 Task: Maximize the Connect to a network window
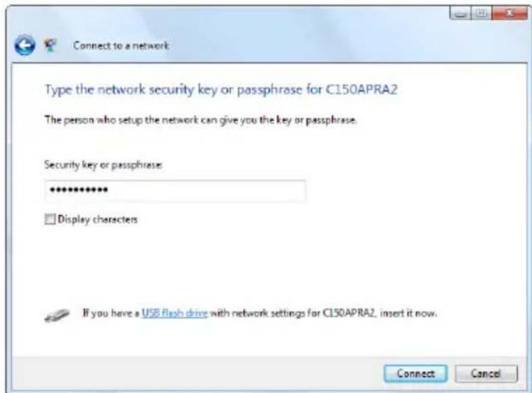click(481, 13)
